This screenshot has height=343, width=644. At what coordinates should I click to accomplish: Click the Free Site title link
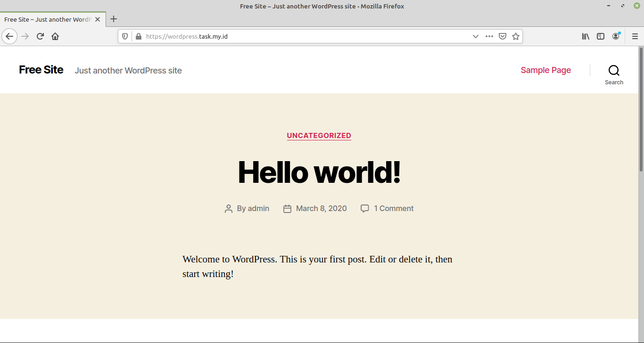pos(41,70)
